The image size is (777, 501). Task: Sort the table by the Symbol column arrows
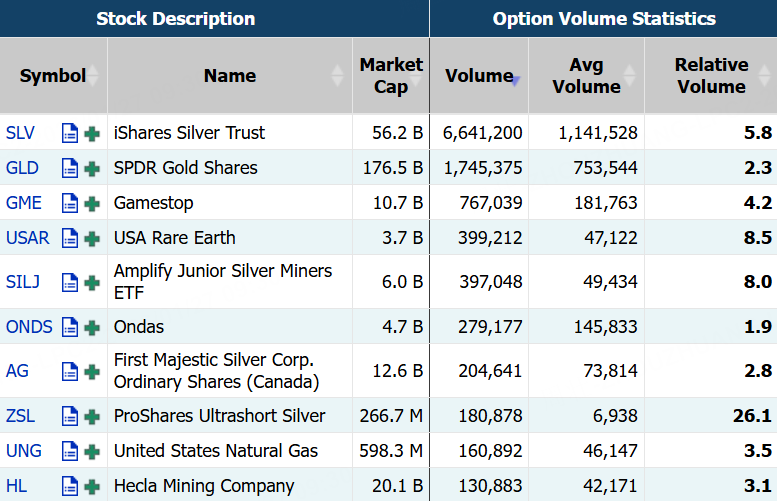click(93, 76)
